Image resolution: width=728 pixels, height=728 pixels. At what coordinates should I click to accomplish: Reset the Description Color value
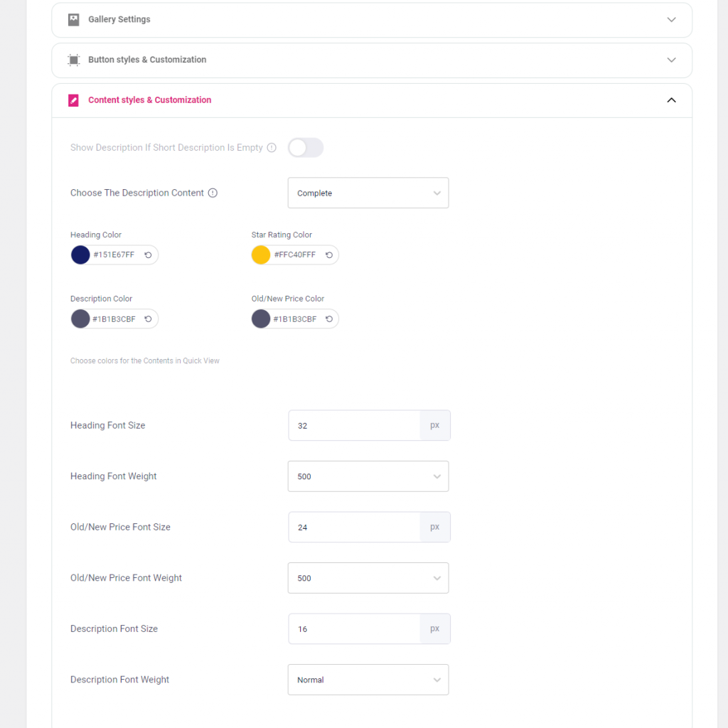148,319
